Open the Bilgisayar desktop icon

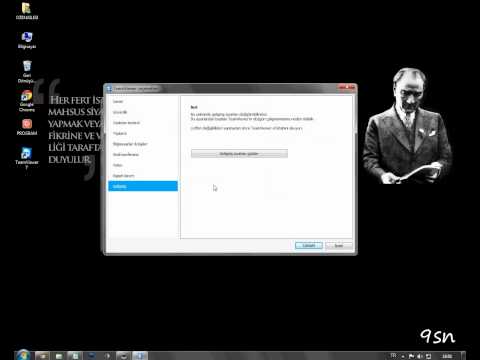pos(27,40)
